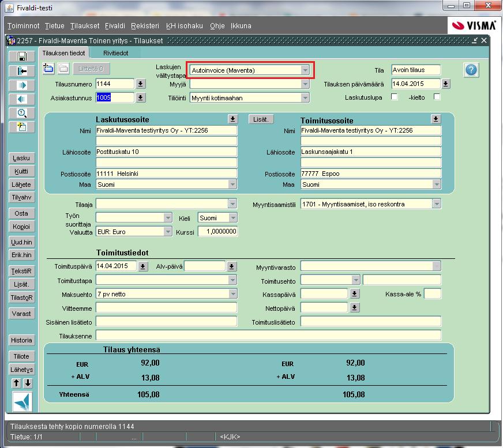
Task: Go to previous record icon
Action: tap(22, 99)
